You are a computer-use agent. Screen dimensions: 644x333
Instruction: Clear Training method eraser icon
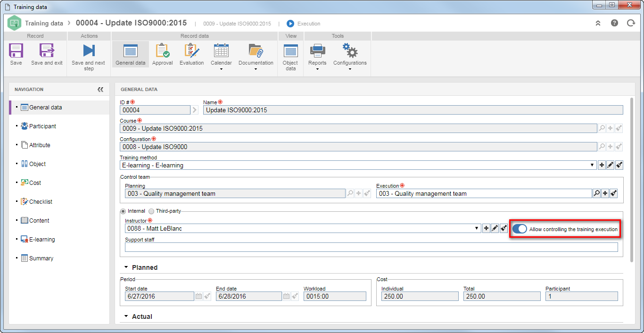[619, 165]
